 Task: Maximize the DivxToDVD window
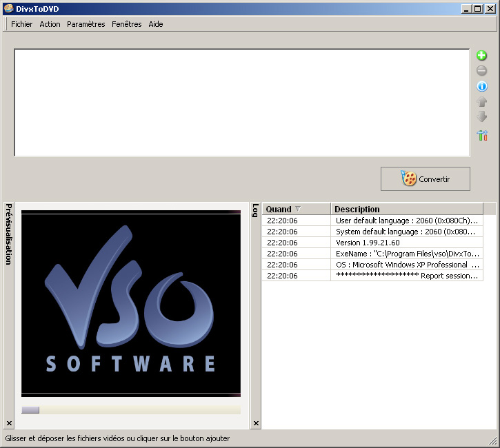coord(478,9)
